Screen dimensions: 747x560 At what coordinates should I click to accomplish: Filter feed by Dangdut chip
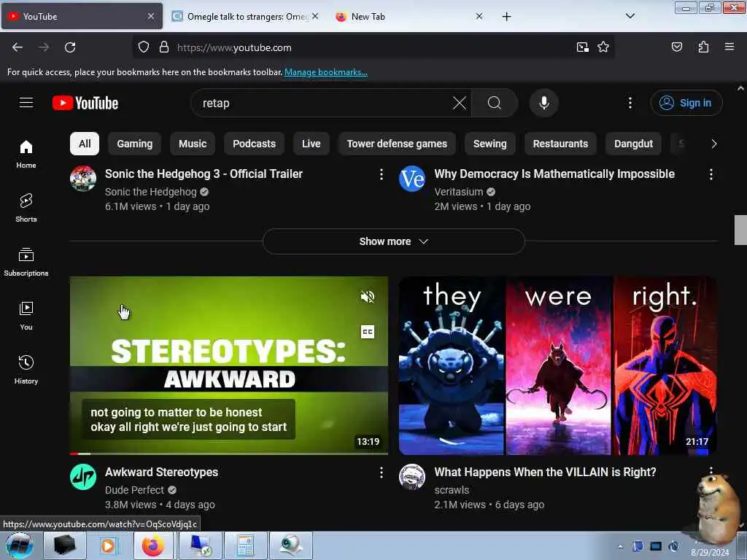[633, 144]
